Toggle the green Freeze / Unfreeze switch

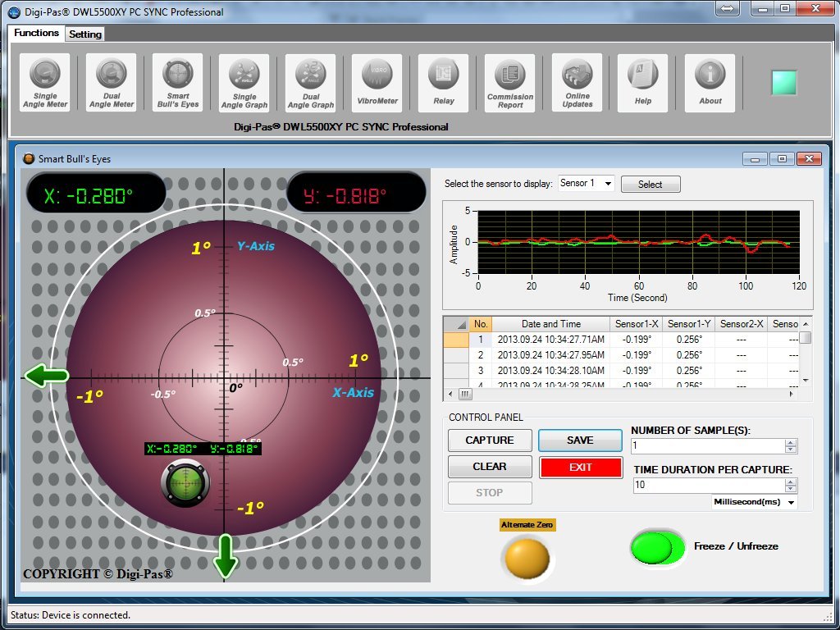(x=658, y=547)
